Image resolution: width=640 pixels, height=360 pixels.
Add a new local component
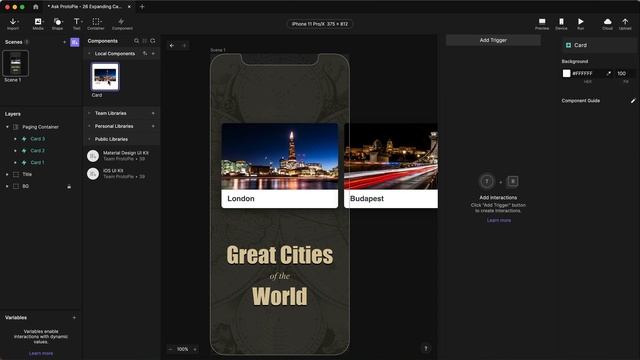pyautogui.click(x=153, y=53)
